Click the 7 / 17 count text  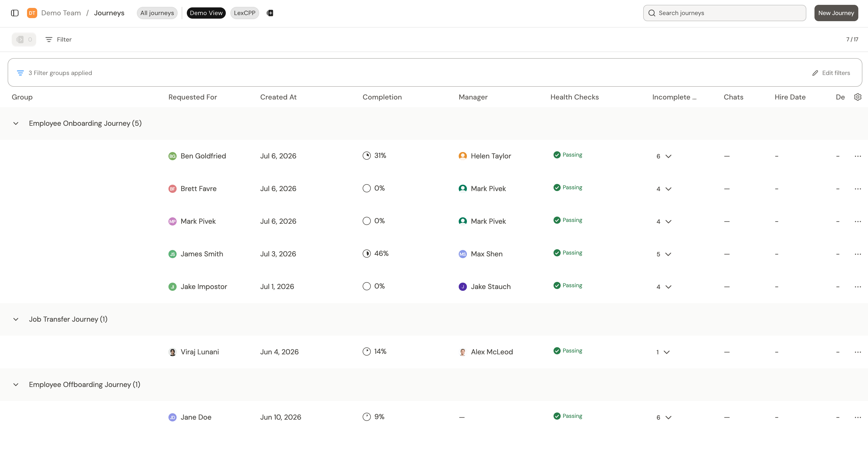pos(852,40)
